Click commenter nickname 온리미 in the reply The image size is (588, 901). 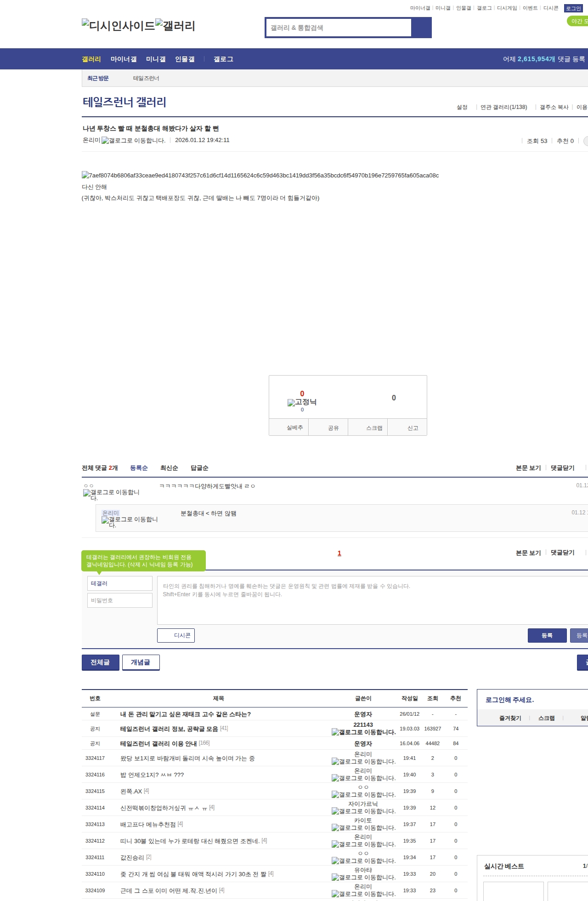click(x=111, y=513)
